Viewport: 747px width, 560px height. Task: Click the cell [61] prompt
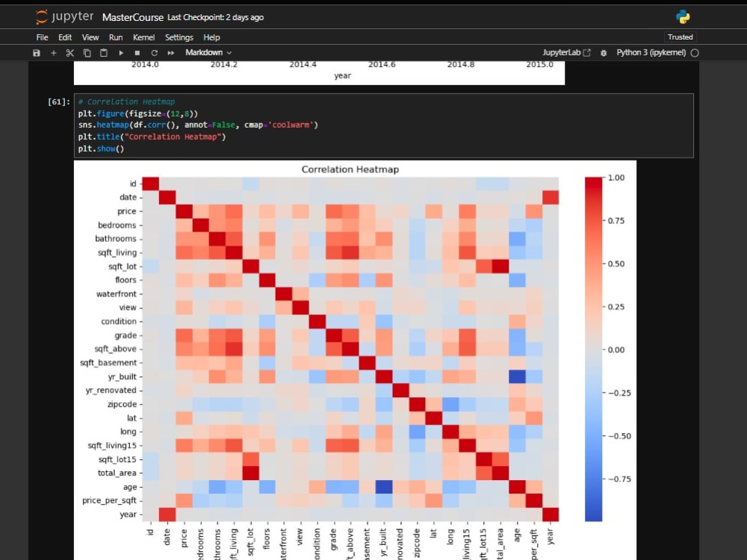[58, 102]
